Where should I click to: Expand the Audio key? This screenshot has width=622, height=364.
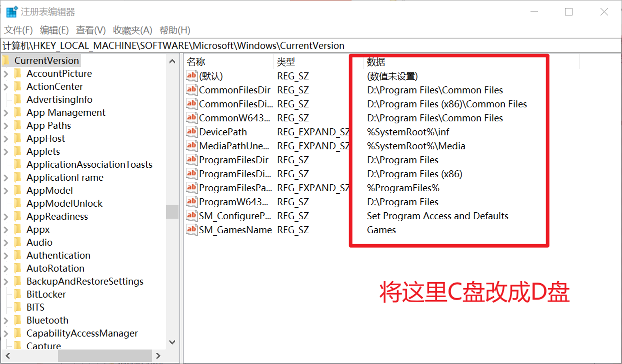click(6, 243)
